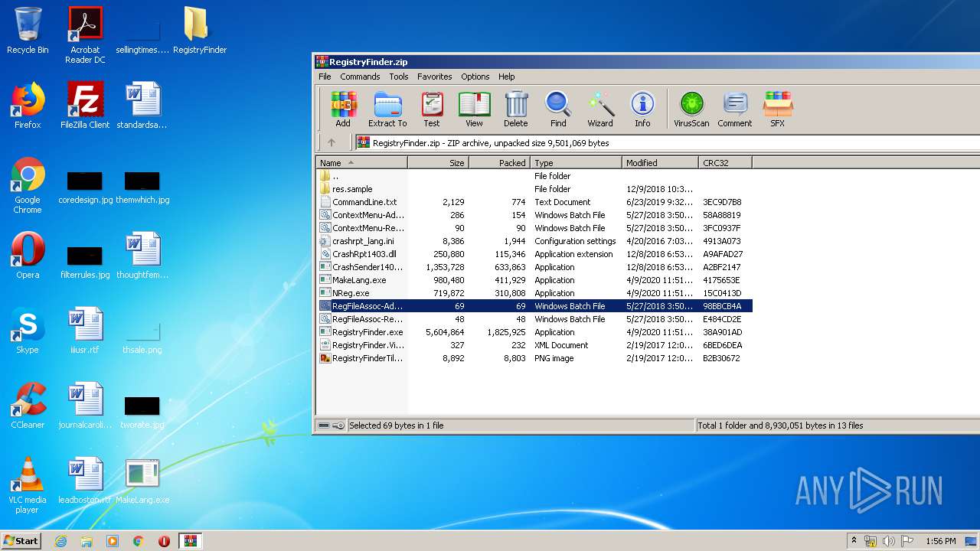This screenshot has height=551, width=980.
Task: Select CommandLine.txt in the archive
Action: [534, 202]
